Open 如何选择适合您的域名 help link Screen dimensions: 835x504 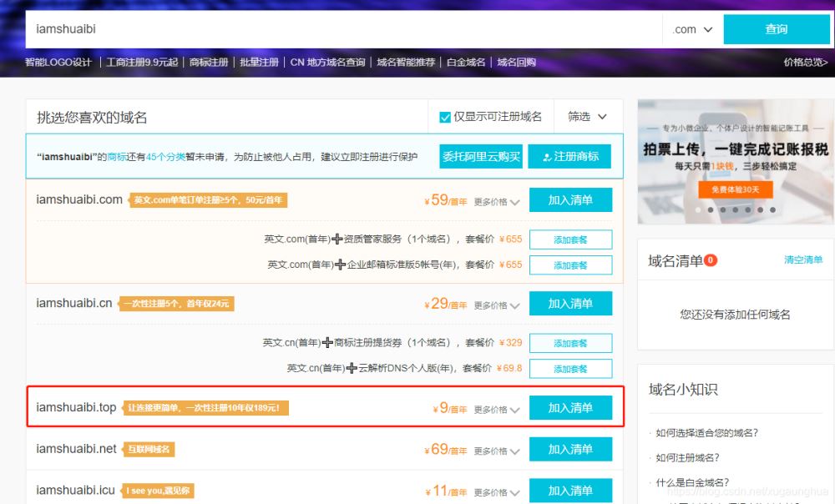706,433
